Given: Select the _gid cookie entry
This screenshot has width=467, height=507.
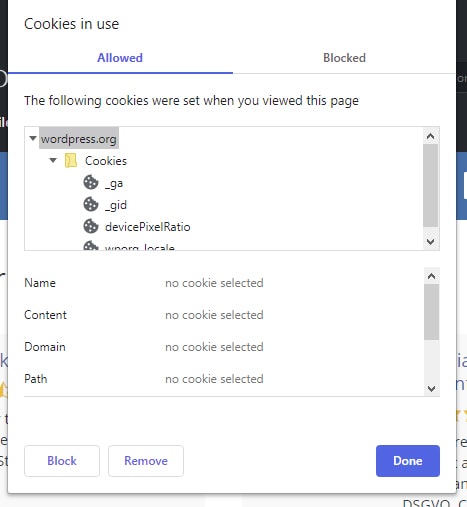Looking at the screenshot, I should (116, 205).
